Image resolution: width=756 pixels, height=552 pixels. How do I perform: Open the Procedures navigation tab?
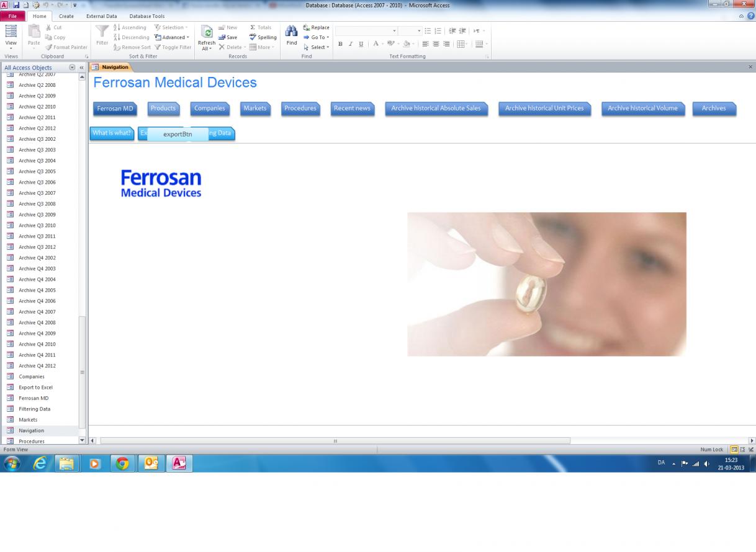pos(300,109)
